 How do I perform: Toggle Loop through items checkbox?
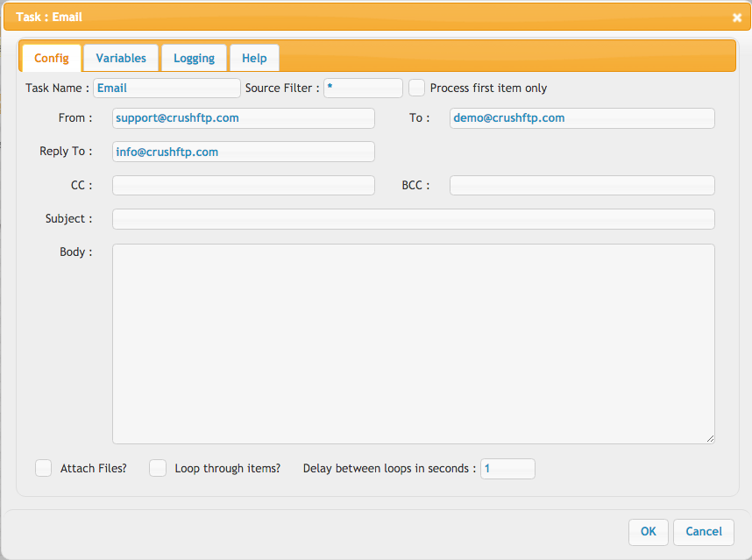pos(157,468)
